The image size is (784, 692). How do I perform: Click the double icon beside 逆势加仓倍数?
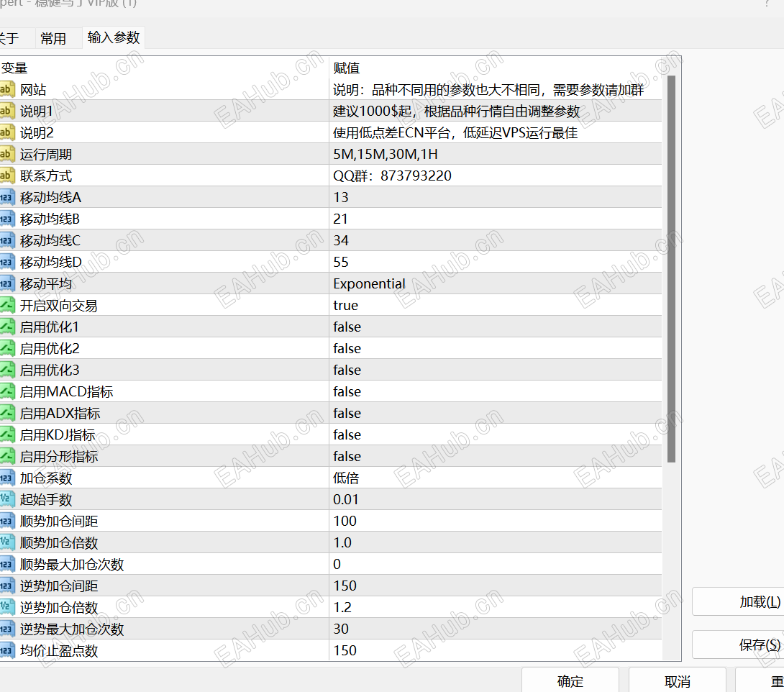pyautogui.click(x=6, y=607)
